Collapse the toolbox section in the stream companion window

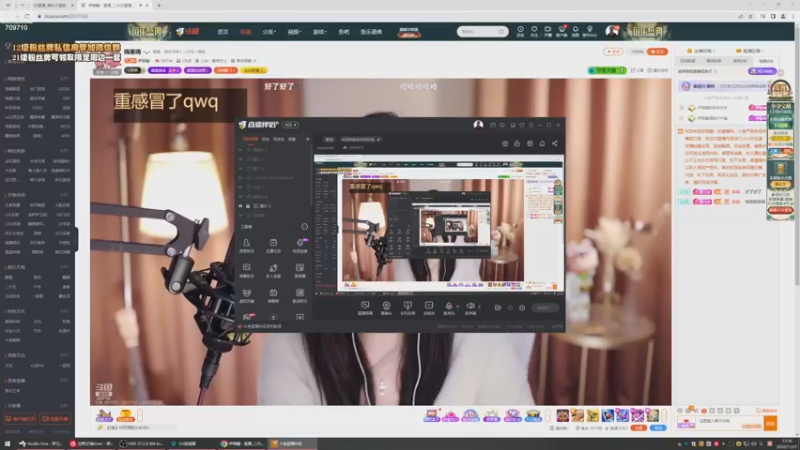click(x=305, y=227)
